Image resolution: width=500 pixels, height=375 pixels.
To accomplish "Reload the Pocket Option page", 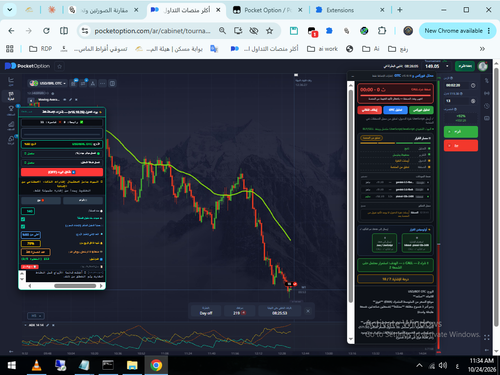I will 46,31.
